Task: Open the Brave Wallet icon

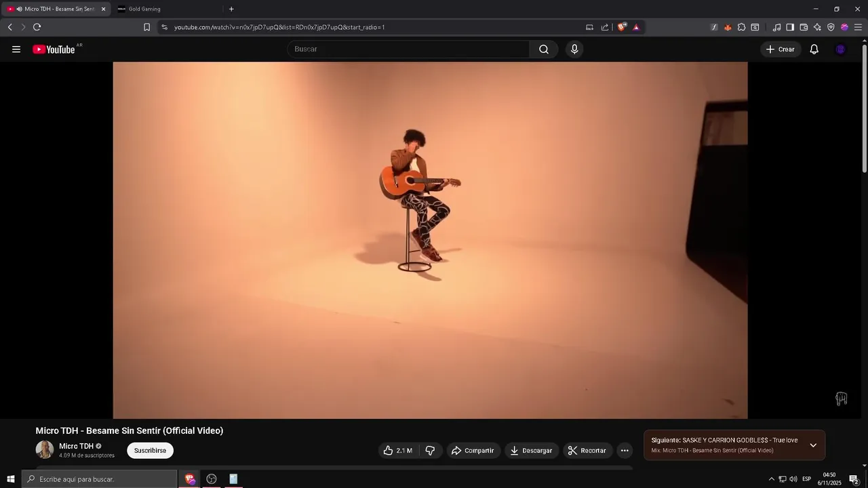Action: pyautogui.click(x=804, y=27)
